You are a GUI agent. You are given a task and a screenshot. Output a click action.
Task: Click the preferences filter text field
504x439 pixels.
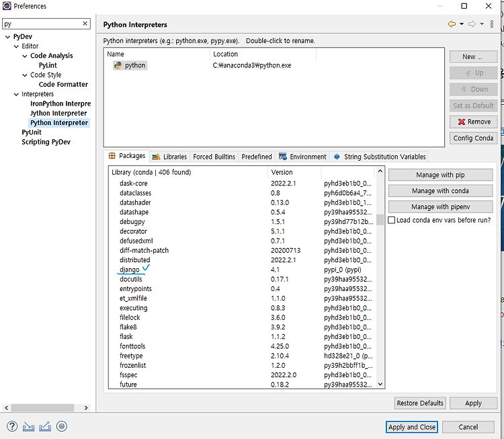[x=42, y=24]
